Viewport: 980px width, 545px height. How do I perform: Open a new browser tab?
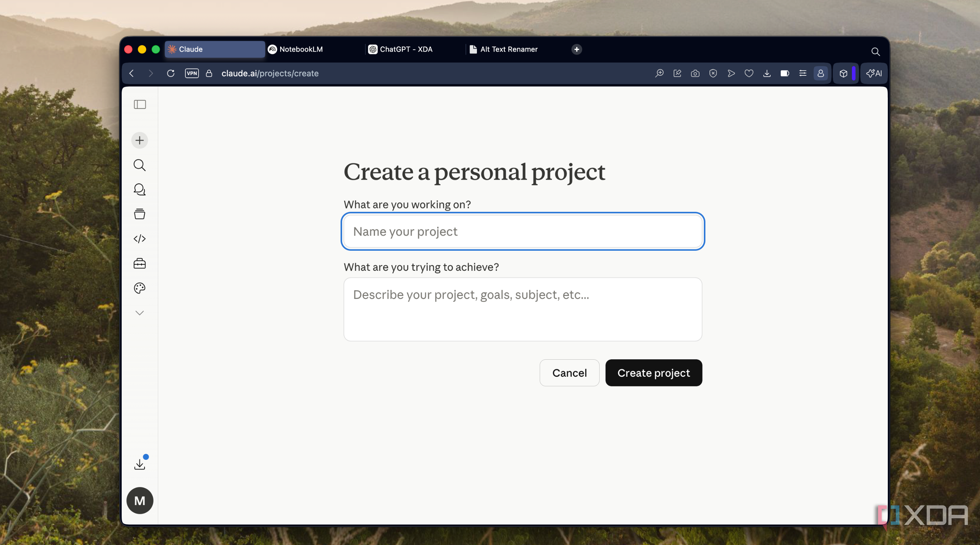coord(576,49)
